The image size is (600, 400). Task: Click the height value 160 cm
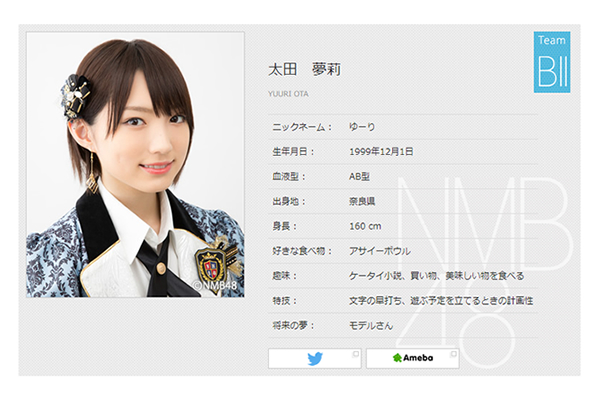365,226
